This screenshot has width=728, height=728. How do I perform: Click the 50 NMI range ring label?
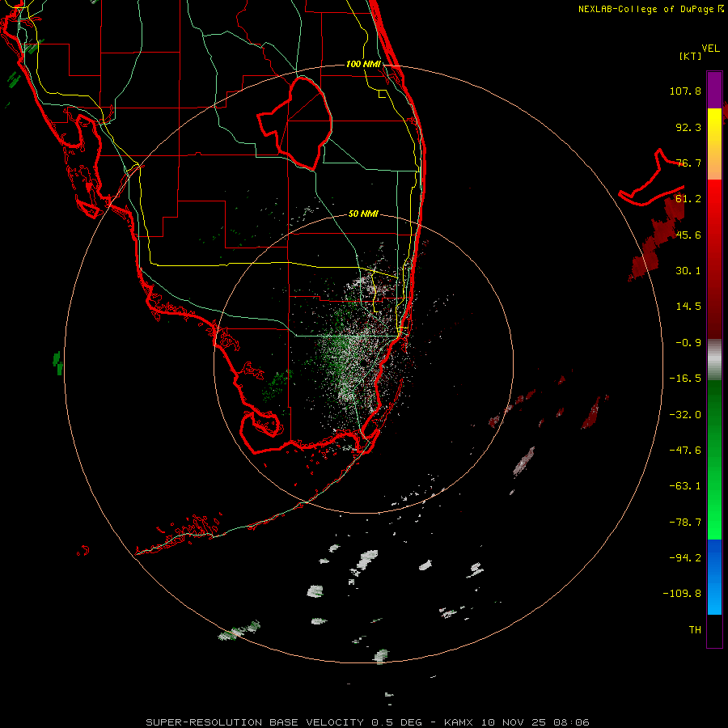pyautogui.click(x=363, y=214)
